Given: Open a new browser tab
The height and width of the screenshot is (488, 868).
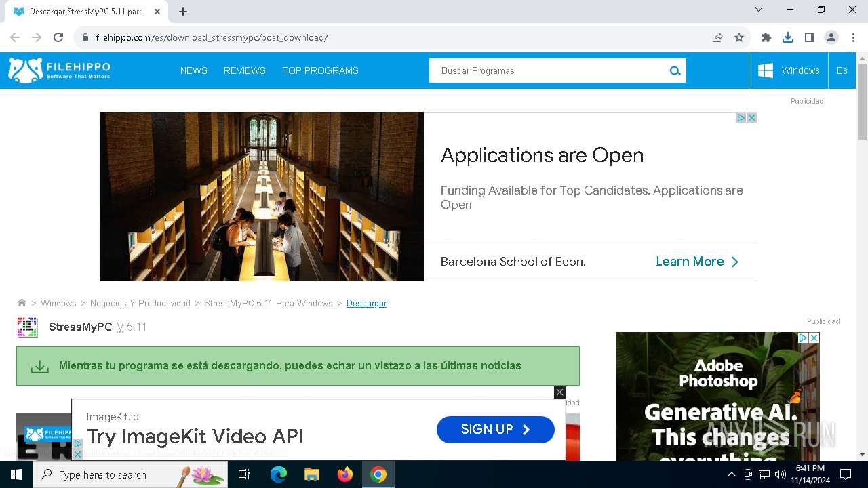Looking at the screenshot, I should point(183,12).
